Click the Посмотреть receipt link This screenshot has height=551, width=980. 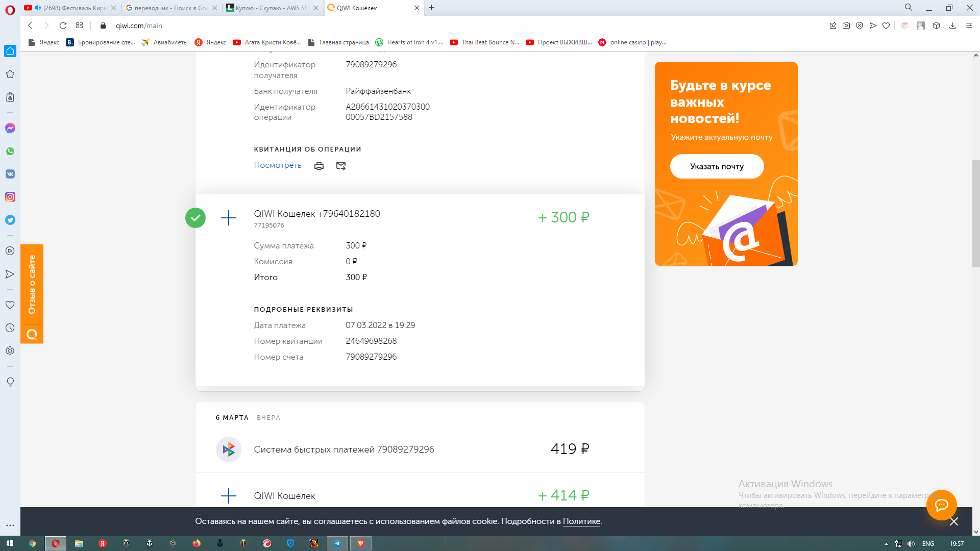(278, 165)
